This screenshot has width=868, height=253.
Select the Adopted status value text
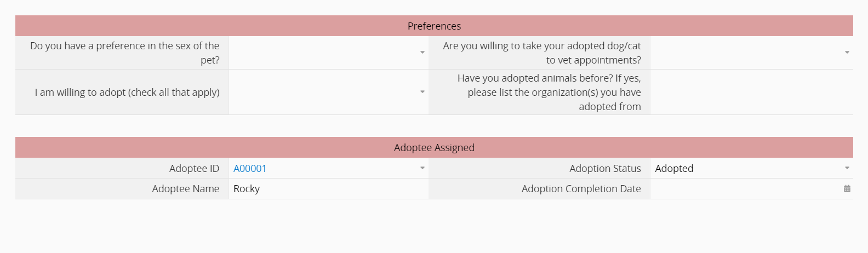[x=674, y=169]
